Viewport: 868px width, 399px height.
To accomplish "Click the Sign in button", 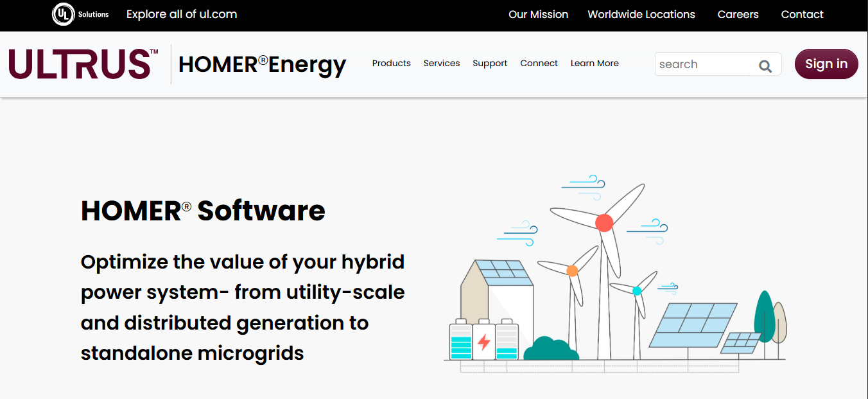I will pos(826,64).
